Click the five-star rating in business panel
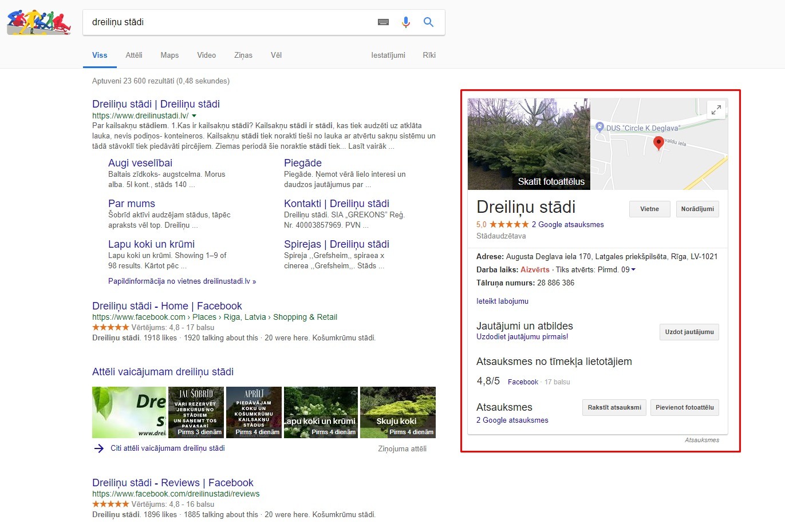Screen dimensions: 785x532 (509, 225)
